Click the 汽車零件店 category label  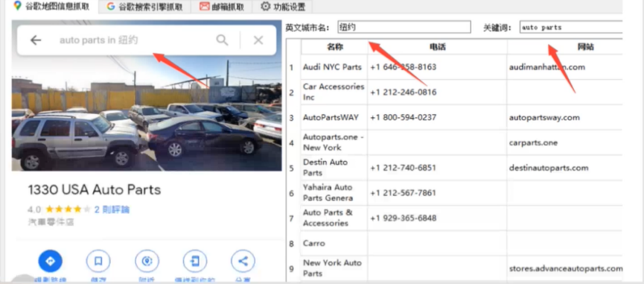pyautogui.click(x=51, y=222)
